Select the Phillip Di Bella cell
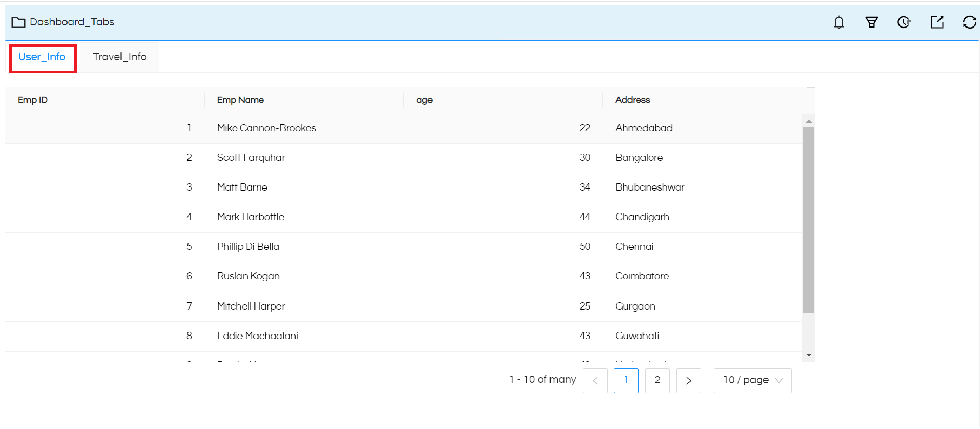The height and width of the screenshot is (429, 980). click(304, 247)
